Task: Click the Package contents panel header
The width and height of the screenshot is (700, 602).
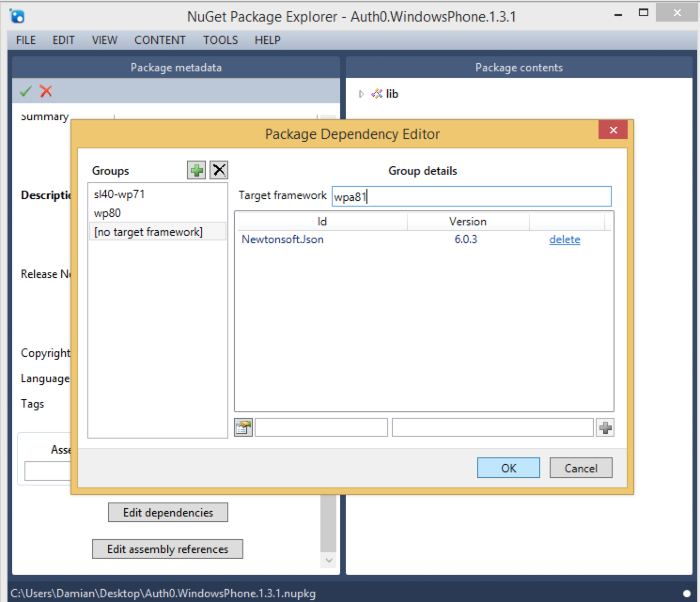Action: click(x=519, y=68)
